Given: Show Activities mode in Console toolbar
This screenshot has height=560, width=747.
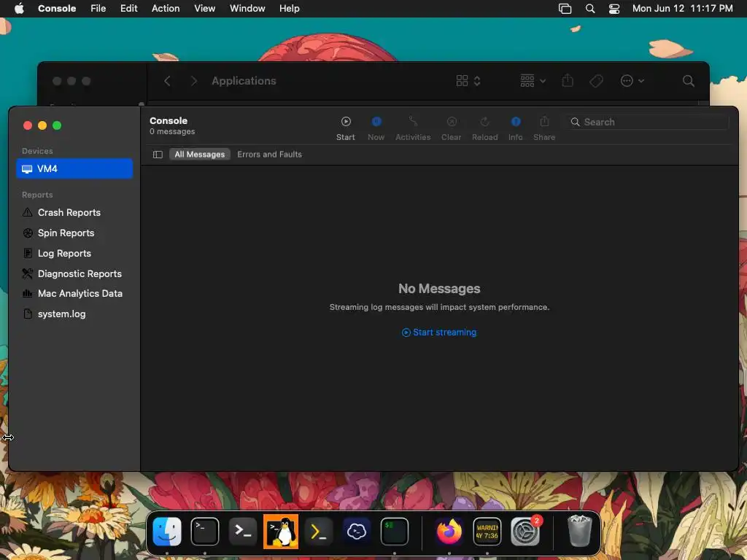Looking at the screenshot, I should pos(413,128).
